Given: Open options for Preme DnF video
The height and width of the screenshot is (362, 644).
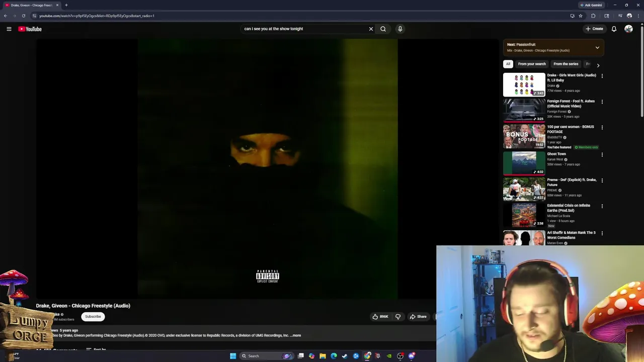Looking at the screenshot, I should click(602, 180).
